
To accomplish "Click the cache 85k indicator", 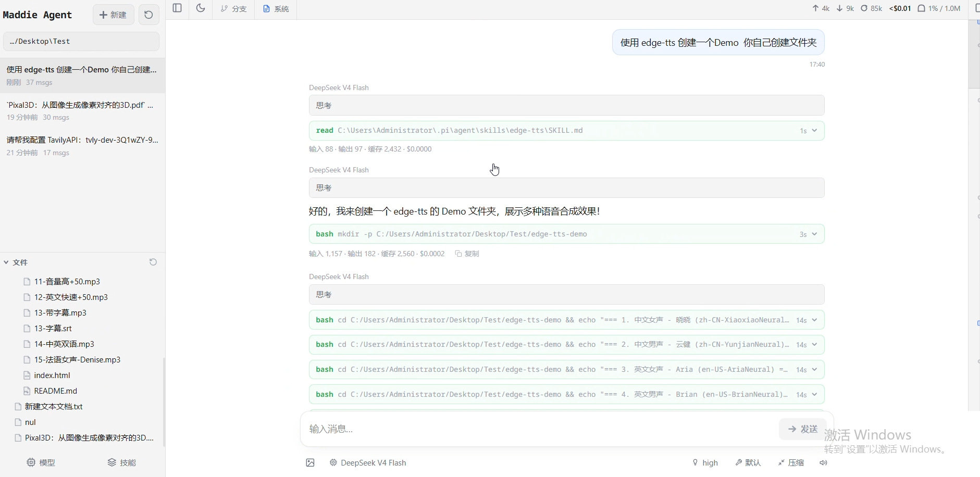I will (x=871, y=8).
